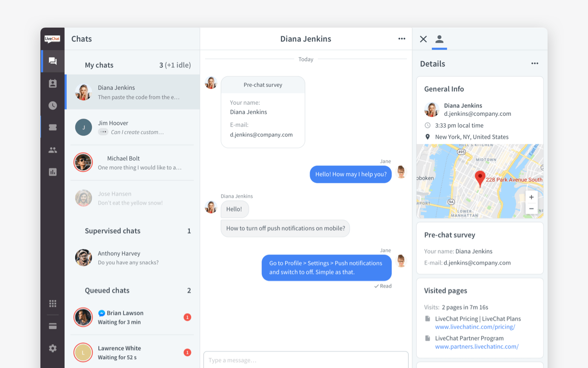Click the '3:33 pm local time' text
588x368 pixels.
click(459, 125)
